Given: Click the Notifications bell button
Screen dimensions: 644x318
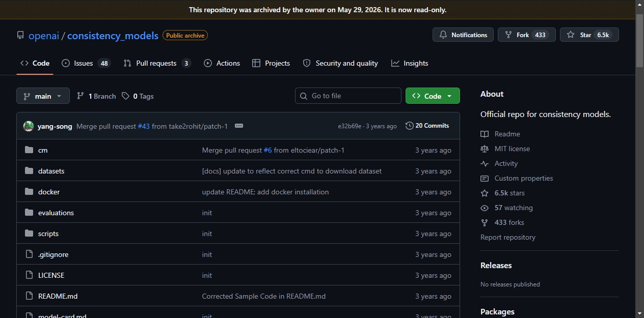Looking at the screenshot, I should tap(463, 35).
